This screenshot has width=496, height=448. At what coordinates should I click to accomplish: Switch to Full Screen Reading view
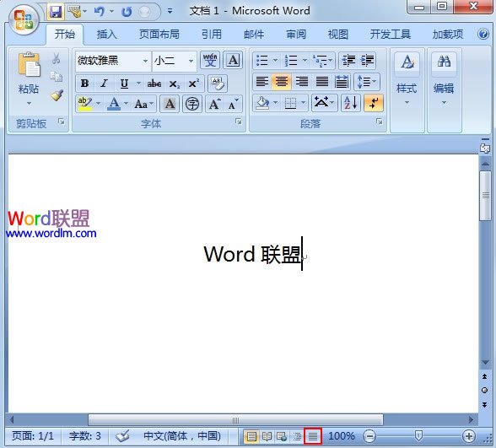[x=267, y=437]
